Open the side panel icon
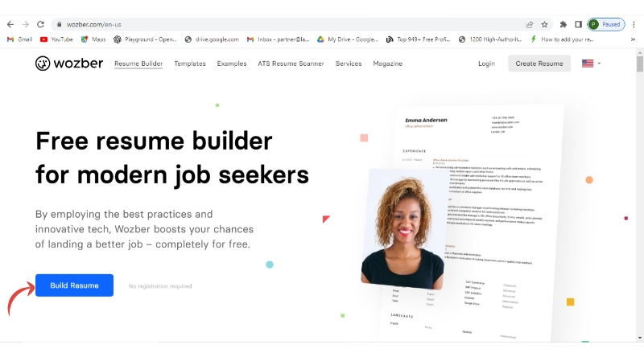644x361 pixels. 578,25
